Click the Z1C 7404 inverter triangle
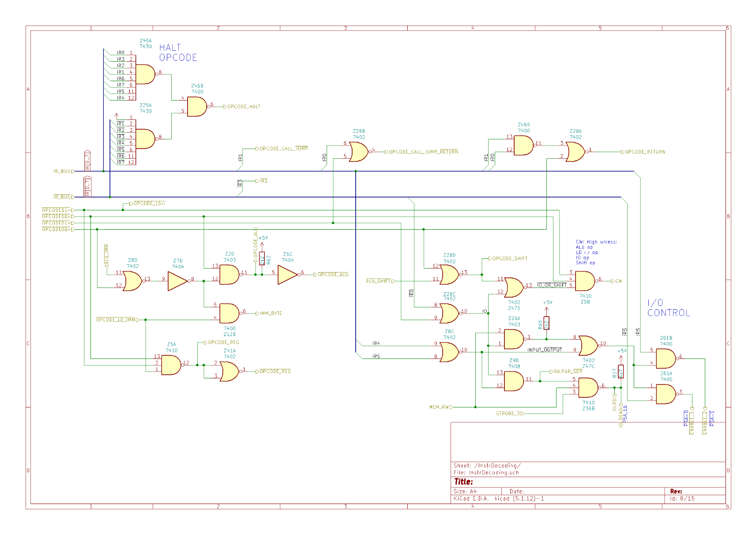756x534 pixels. [x=287, y=275]
